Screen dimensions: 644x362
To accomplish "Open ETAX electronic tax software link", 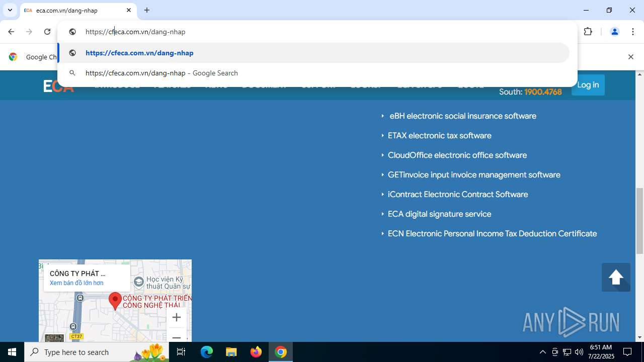I will [x=440, y=136].
